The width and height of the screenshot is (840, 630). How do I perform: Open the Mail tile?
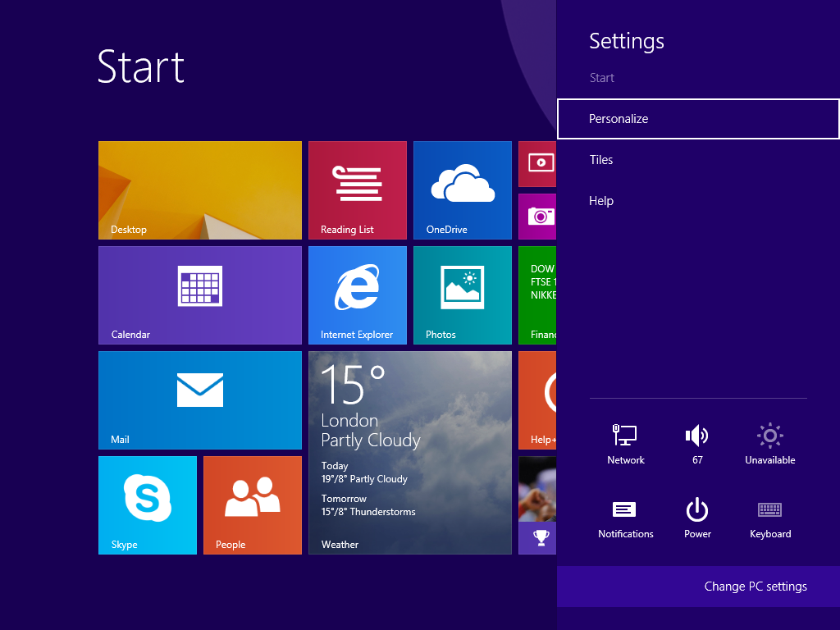[x=200, y=400]
